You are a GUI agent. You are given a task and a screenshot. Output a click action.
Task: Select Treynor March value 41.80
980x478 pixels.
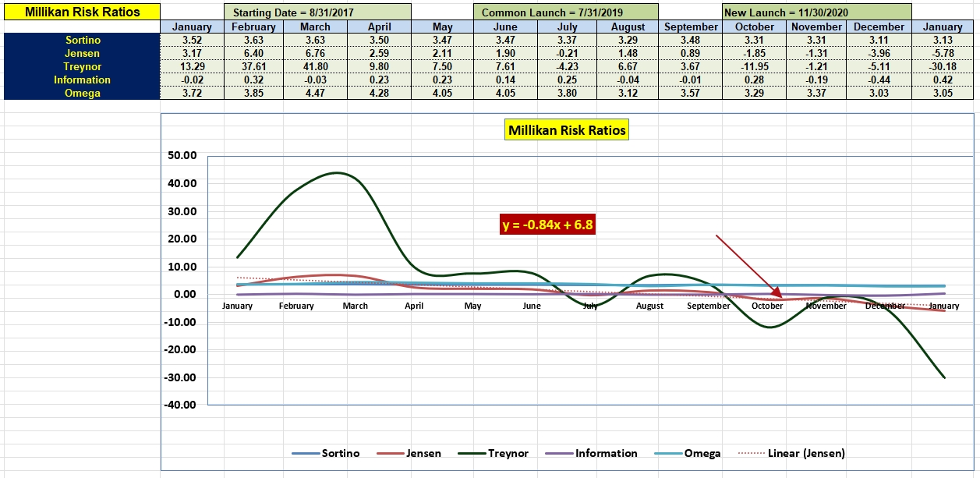point(316,66)
